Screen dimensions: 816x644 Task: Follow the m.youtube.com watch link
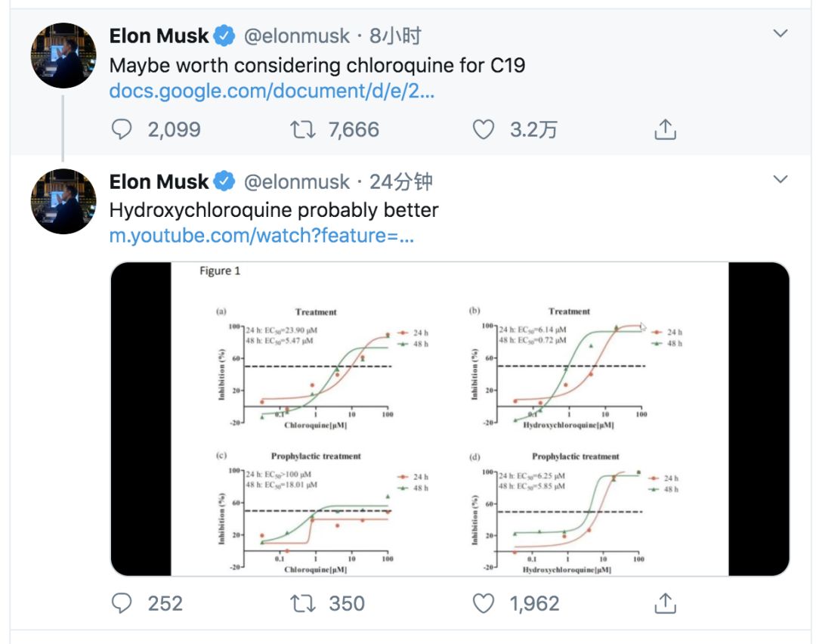[261, 236]
